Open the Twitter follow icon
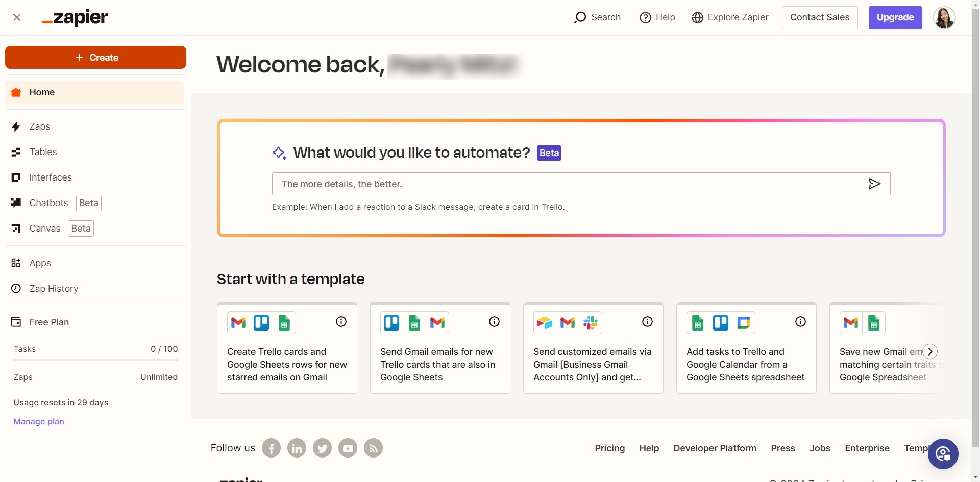This screenshot has height=482, width=980. click(x=323, y=448)
